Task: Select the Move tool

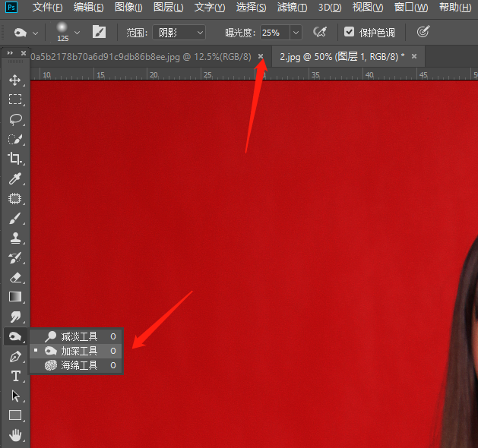Action: 14,80
